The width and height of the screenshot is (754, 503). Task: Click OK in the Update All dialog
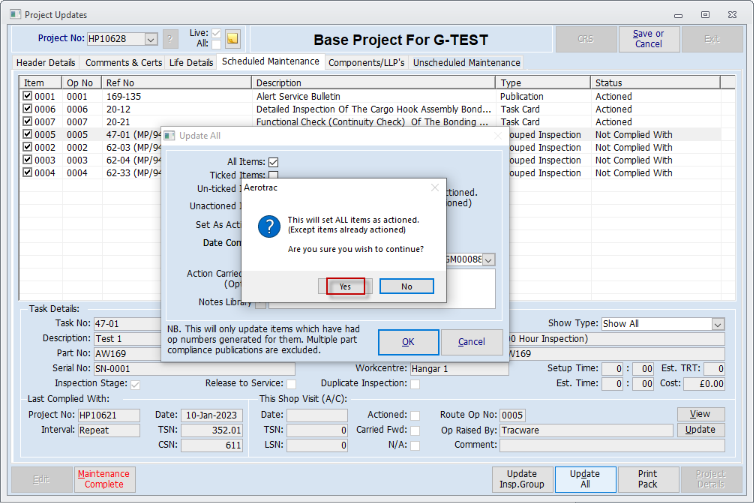[x=408, y=342]
